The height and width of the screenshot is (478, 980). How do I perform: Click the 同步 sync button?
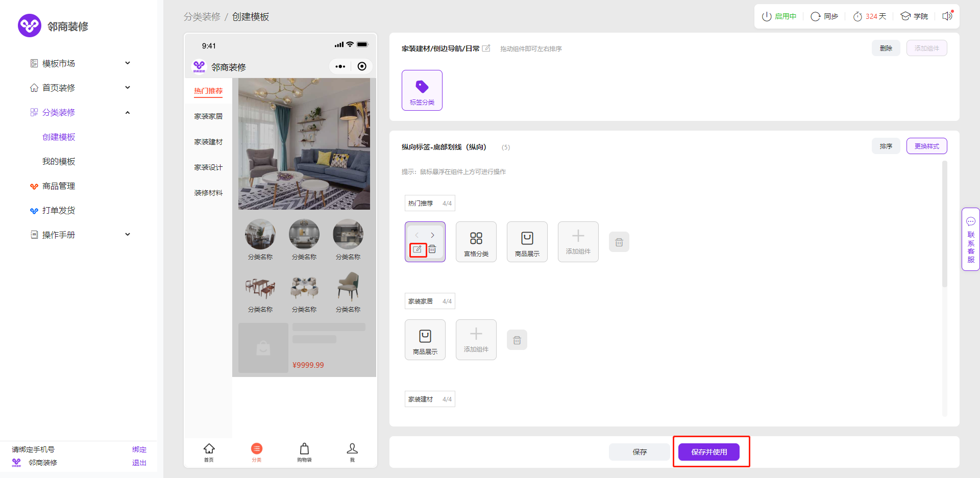point(824,16)
